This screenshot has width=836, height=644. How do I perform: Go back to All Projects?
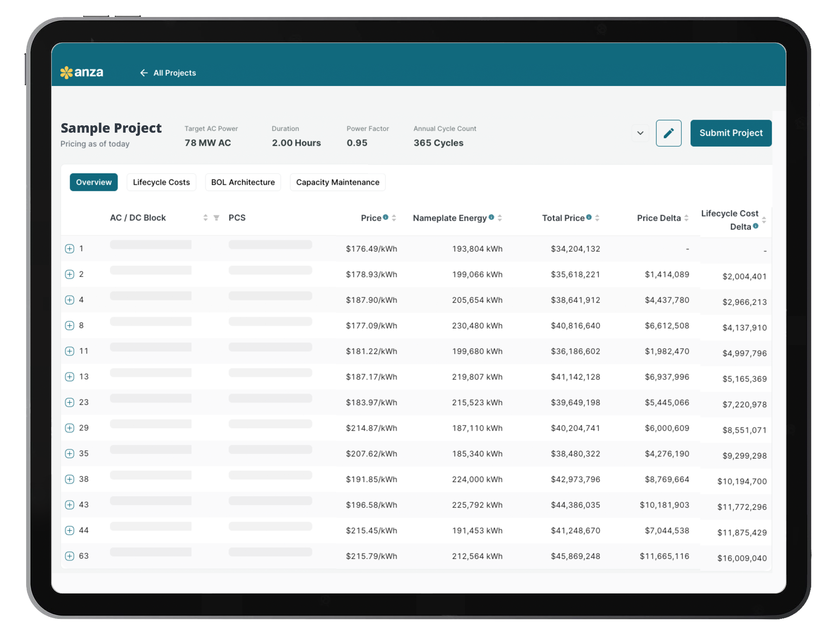[x=168, y=73]
